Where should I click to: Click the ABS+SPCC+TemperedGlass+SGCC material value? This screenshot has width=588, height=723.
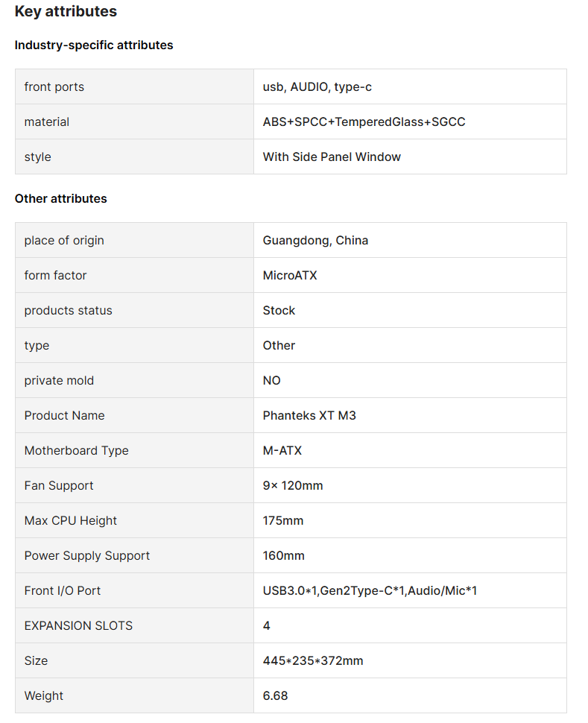(364, 122)
